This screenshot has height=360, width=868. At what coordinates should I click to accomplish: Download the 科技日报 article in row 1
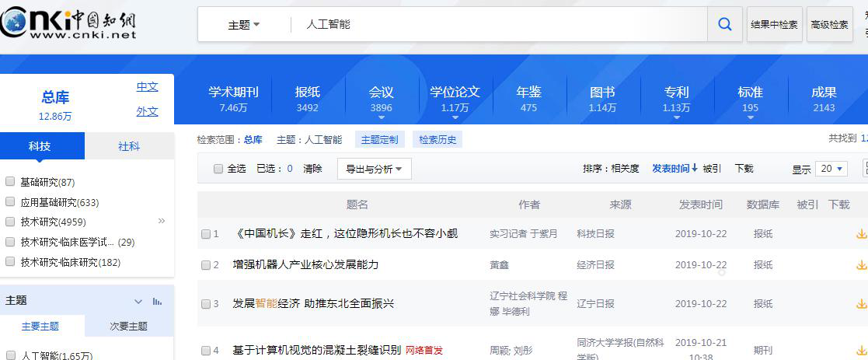[x=861, y=234]
